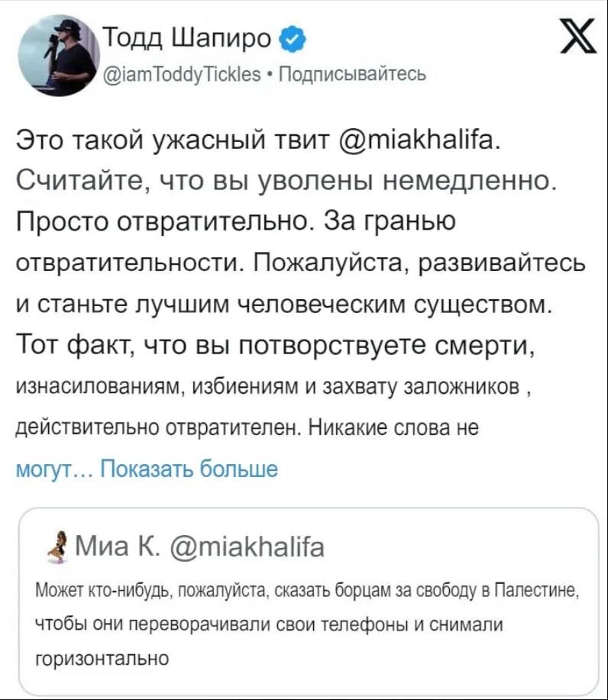
Task: Click the line "действительно отвратителен. Никакие слова не"
Action: pos(247,428)
